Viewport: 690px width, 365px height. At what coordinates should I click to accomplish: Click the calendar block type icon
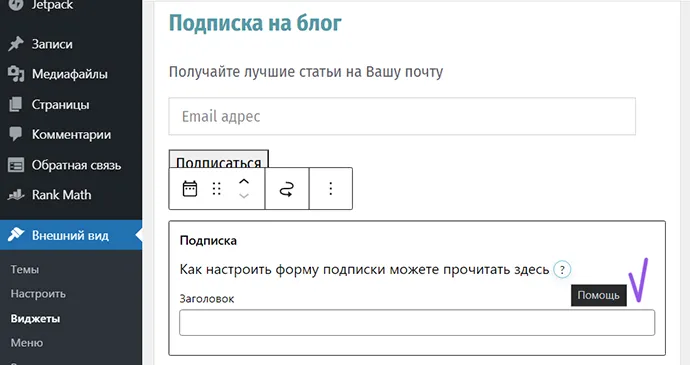(190, 188)
